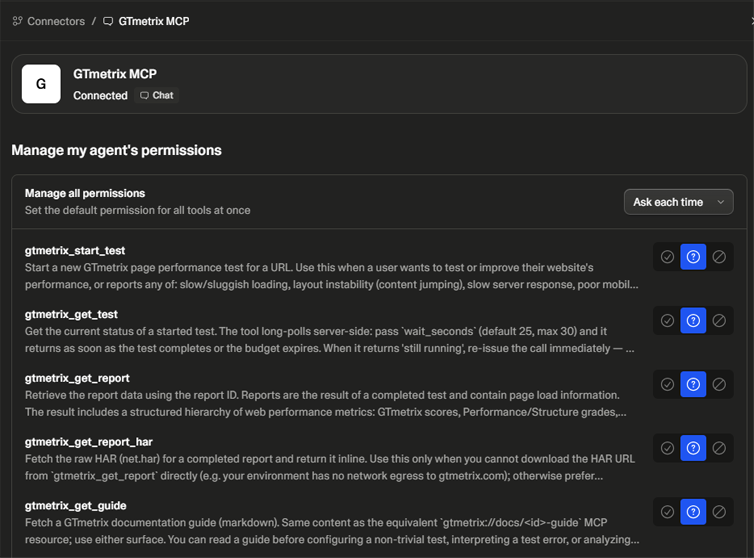Select ask-each-time question mark for gtmetrix_get_report_har

point(693,448)
